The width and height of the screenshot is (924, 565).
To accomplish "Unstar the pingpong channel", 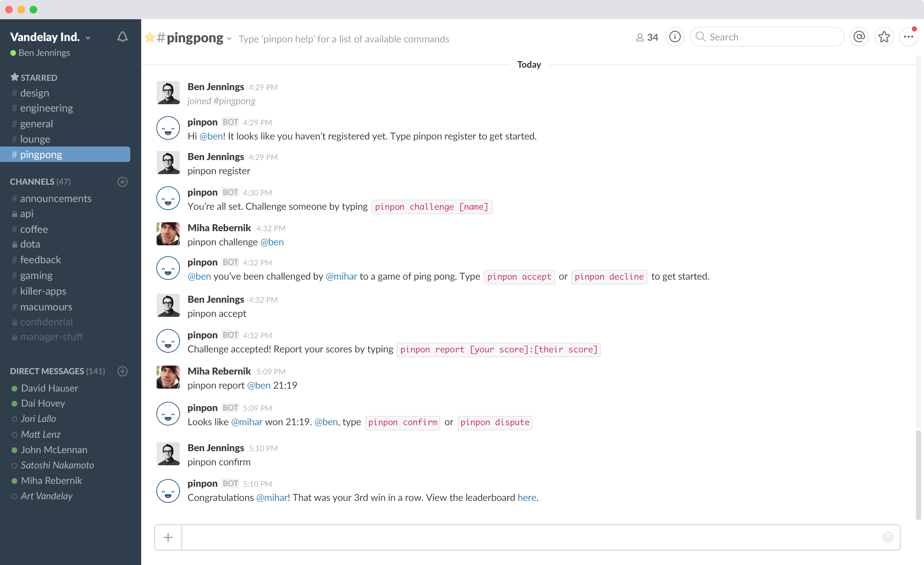I will tap(150, 37).
